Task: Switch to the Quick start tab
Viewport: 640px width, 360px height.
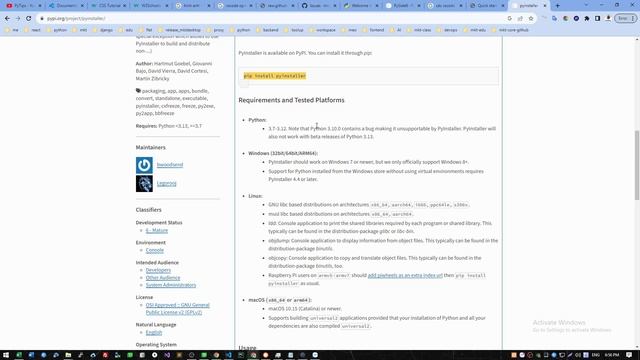Action: click(486, 6)
